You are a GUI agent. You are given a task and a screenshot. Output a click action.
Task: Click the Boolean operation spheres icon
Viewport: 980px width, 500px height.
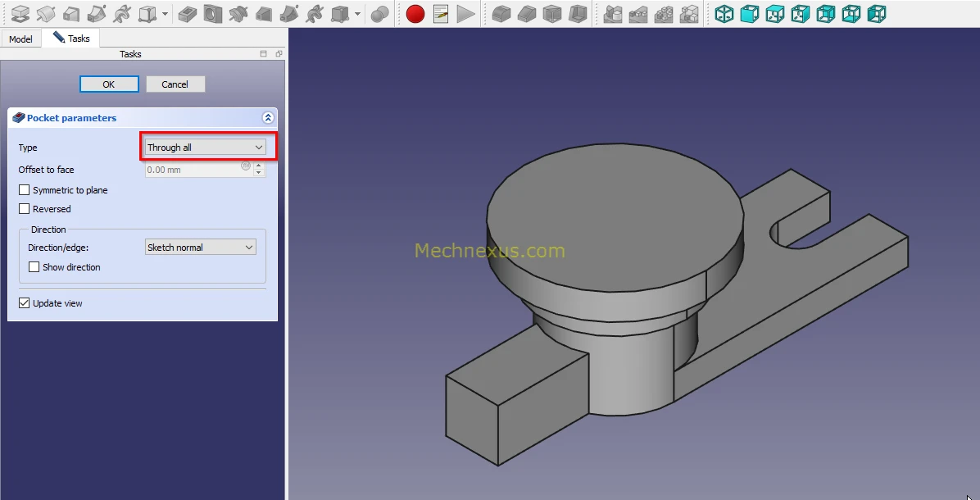coord(379,14)
